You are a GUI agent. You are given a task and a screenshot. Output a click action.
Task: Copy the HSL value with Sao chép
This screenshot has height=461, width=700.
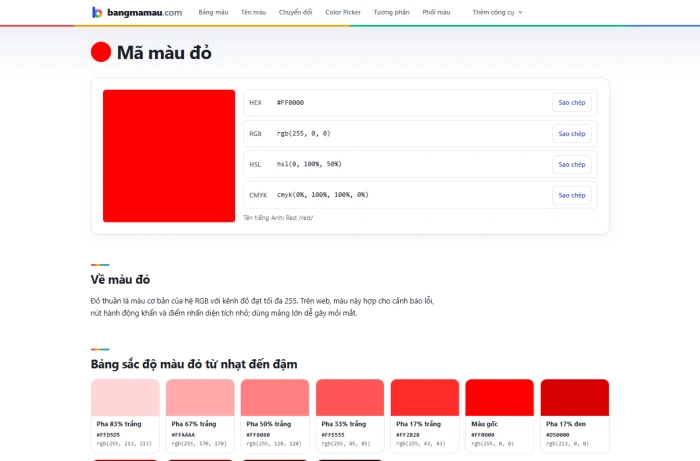pos(572,164)
